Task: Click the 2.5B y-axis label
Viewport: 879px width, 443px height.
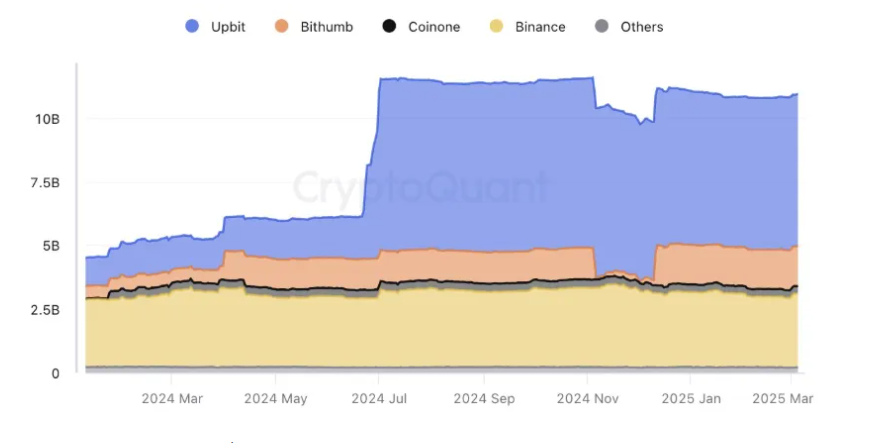Action: tap(45, 310)
